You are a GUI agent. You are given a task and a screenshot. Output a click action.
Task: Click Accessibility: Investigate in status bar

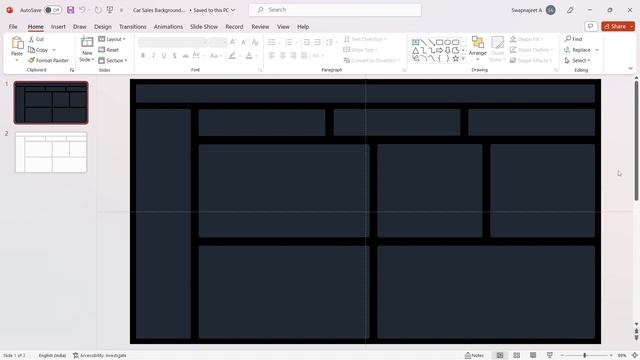click(x=100, y=356)
